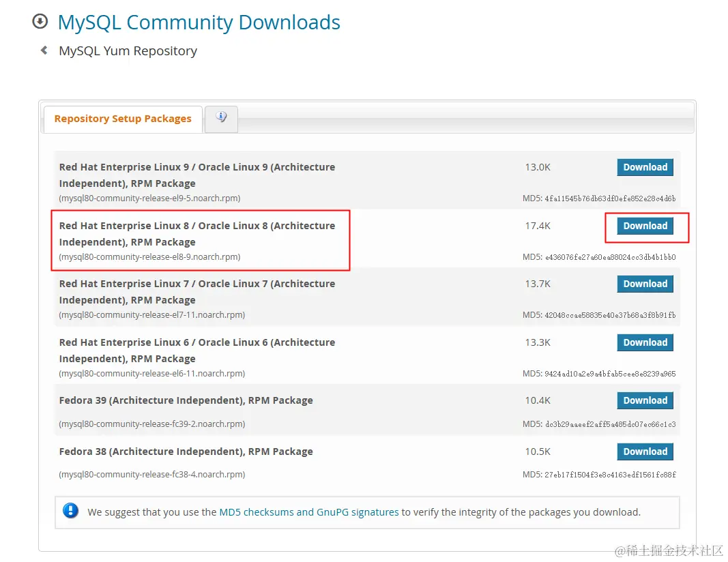
Task: Click the Fedora 38 package title
Action: coord(186,452)
